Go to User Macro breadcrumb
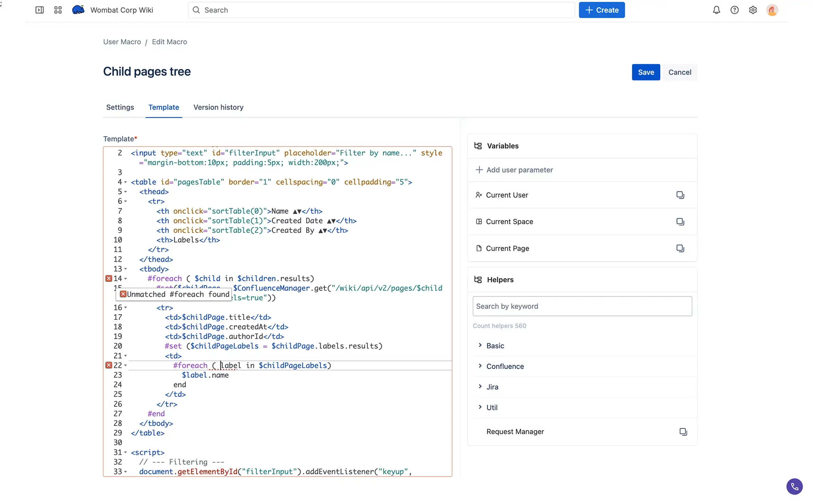The width and height of the screenshot is (813, 504). tap(122, 42)
